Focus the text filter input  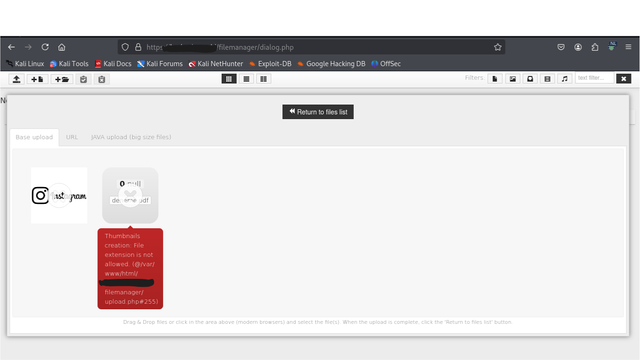[x=594, y=78]
